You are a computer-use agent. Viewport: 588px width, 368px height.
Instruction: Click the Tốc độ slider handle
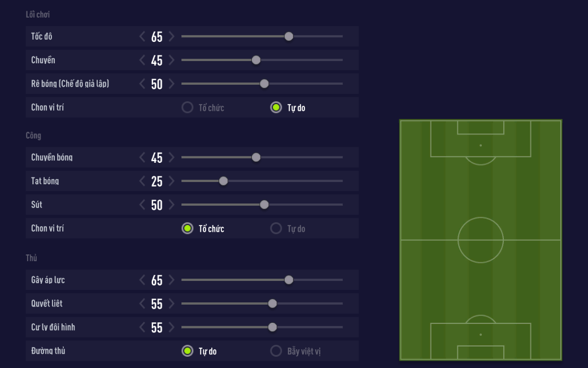pos(289,37)
